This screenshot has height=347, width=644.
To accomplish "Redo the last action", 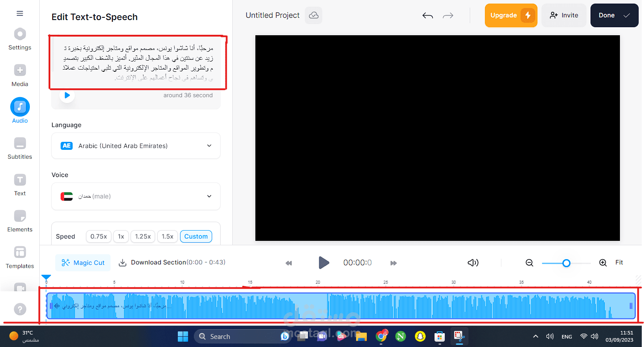I will coord(448,16).
